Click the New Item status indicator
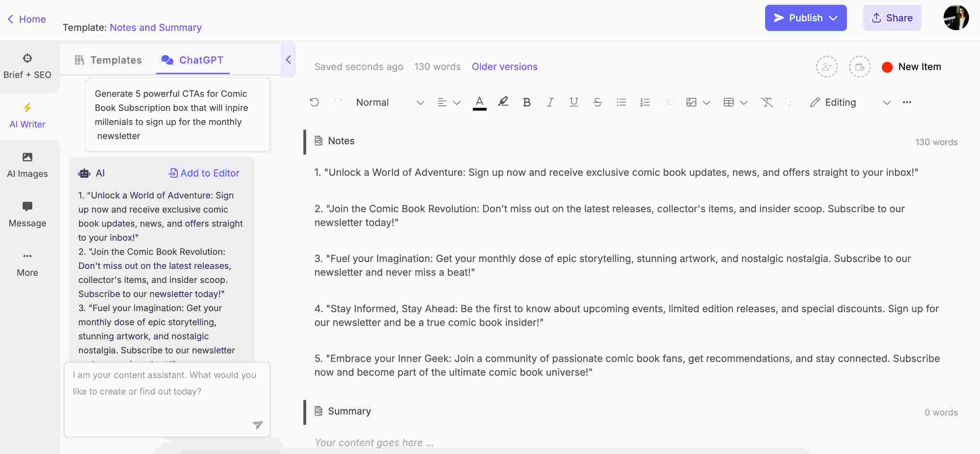The image size is (980, 454). tap(911, 67)
